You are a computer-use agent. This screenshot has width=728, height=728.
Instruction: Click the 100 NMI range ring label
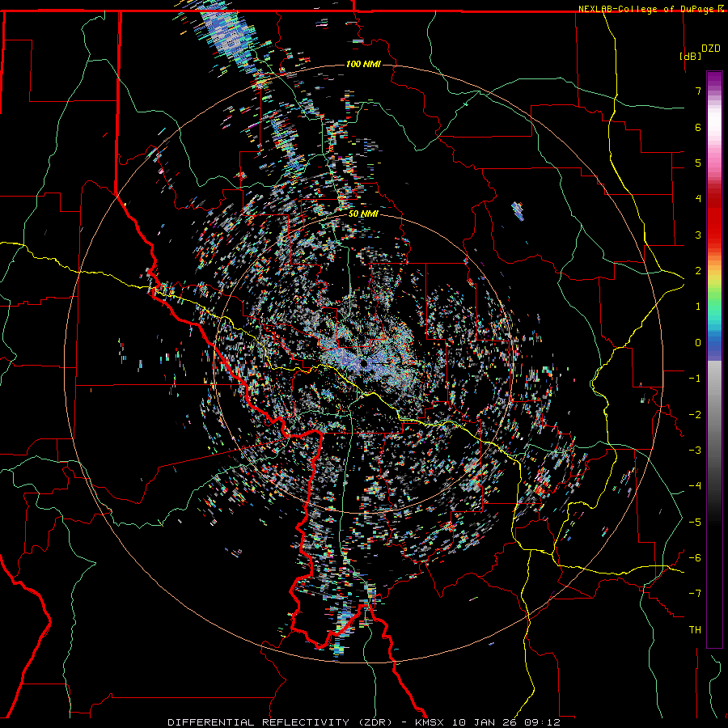click(x=363, y=64)
